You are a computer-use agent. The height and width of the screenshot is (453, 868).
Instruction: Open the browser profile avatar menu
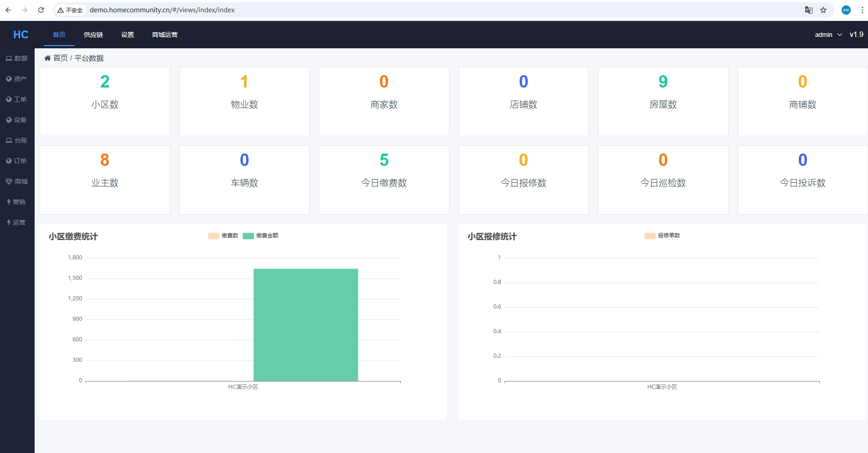click(846, 10)
